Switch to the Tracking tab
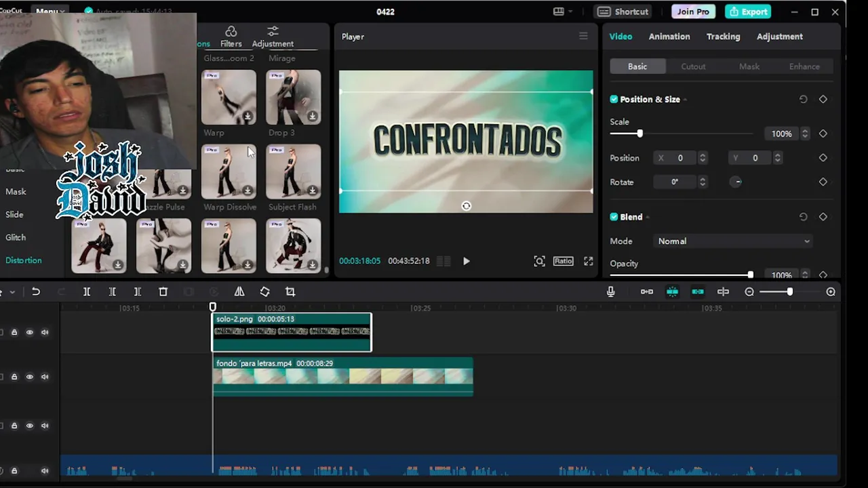Image resolution: width=868 pixels, height=488 pixels. coord(723,37)
